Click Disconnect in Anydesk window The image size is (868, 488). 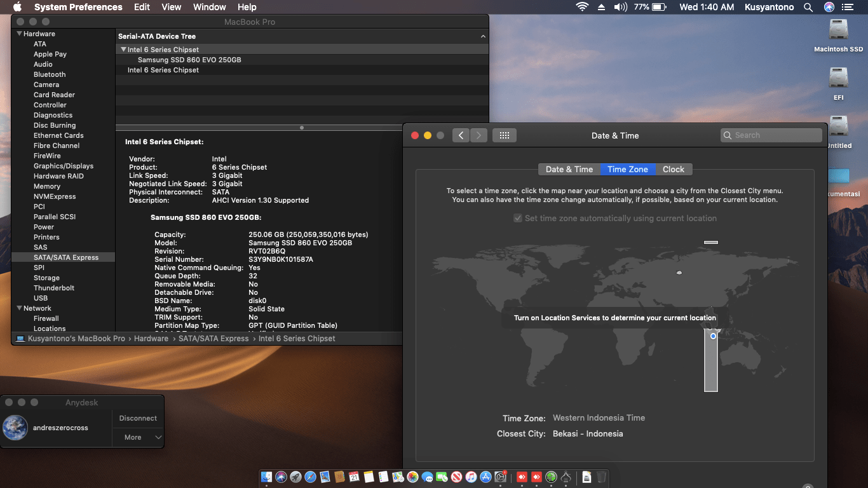138,418
